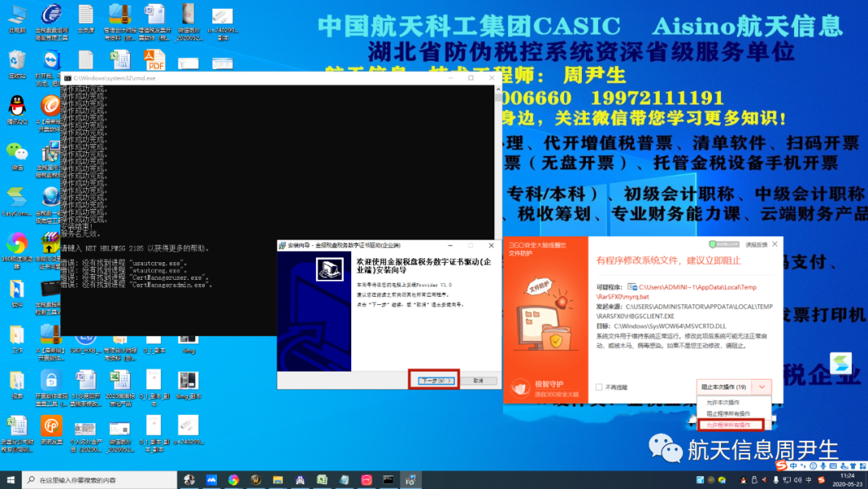This screenshot has height=489, width=868.
Task: Click the Windows Start button
Action: click(x=10, y=479)
